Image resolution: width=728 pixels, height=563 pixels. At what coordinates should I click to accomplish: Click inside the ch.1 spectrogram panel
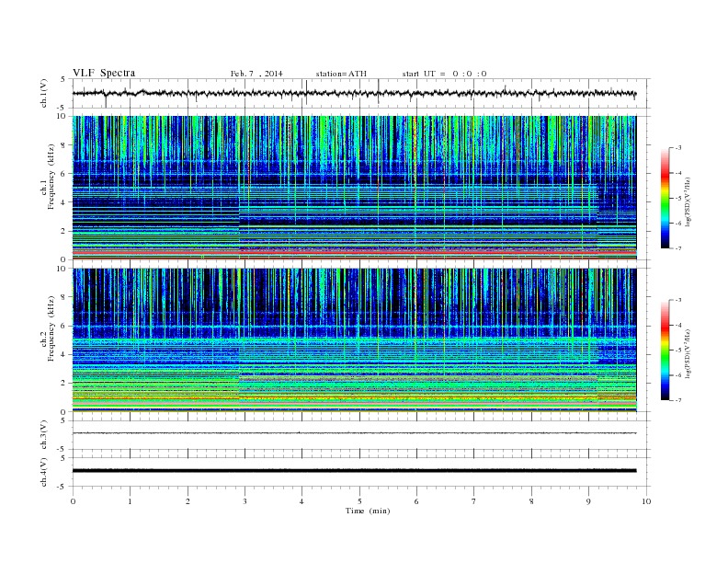354,188
